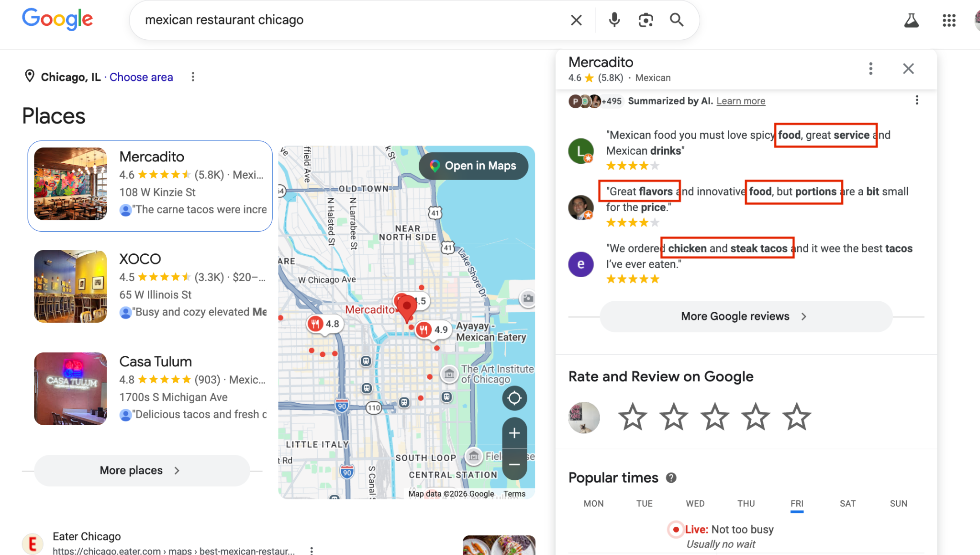Start voice search with the microphone icon

pyautogui.click(x=614, y=20)
